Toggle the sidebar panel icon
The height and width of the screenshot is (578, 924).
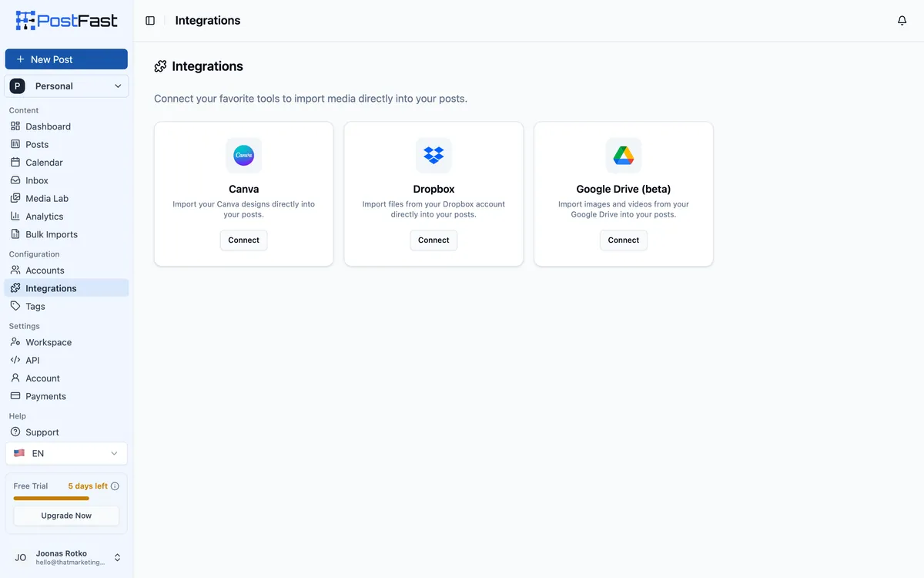tap(150, 21)
